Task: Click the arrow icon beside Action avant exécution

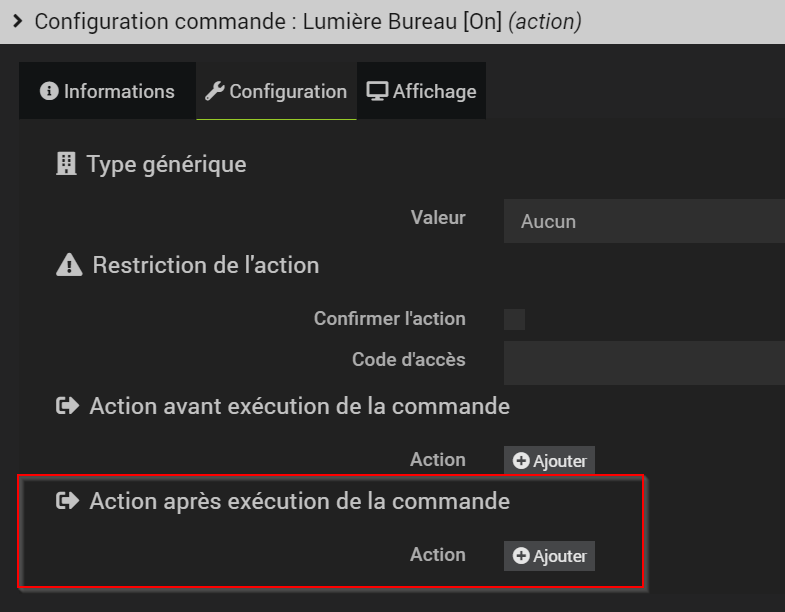Action: (x=67, y=406)
